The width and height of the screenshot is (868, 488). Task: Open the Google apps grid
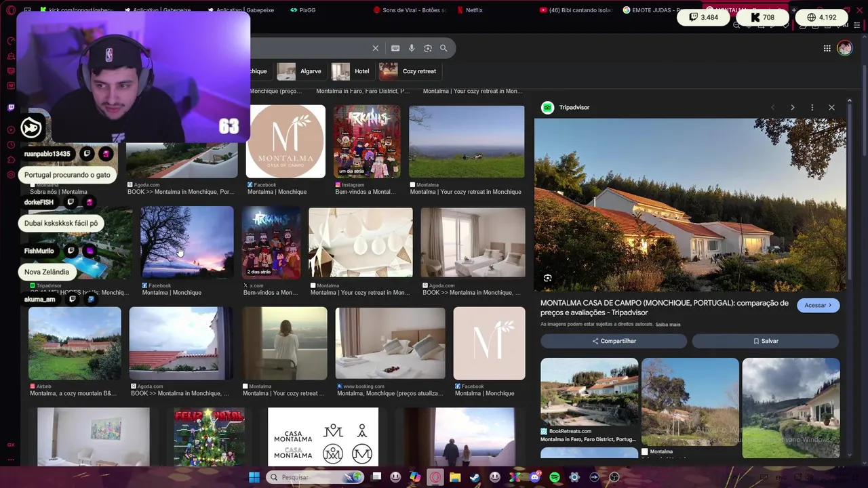[827, 48]
